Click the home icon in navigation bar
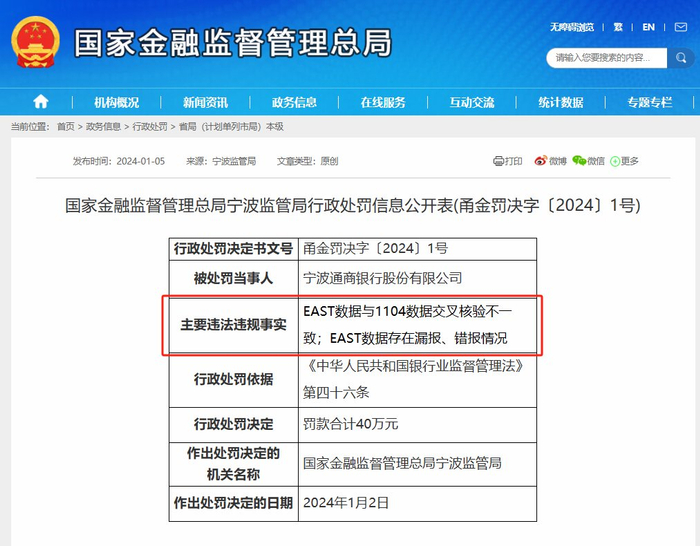Image resolution: width=700 pixels, height=546 pixels. click(41, 102)
